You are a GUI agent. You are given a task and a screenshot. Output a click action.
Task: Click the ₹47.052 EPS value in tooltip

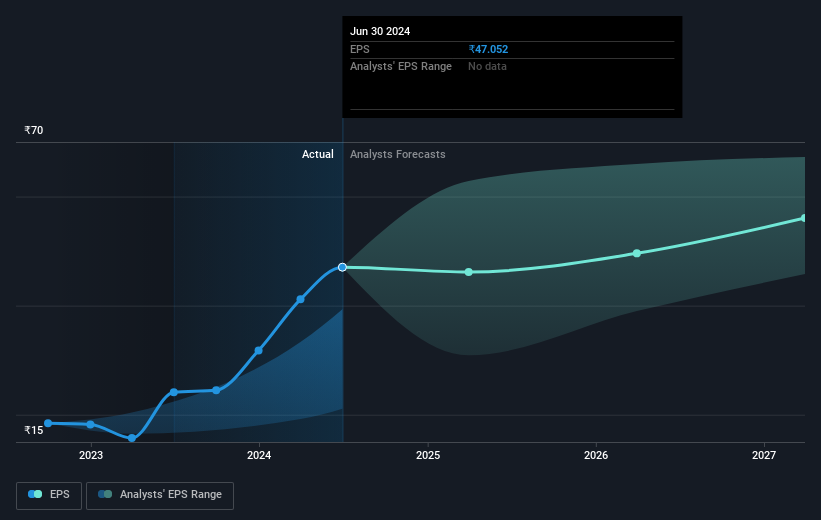coord(488,49)
